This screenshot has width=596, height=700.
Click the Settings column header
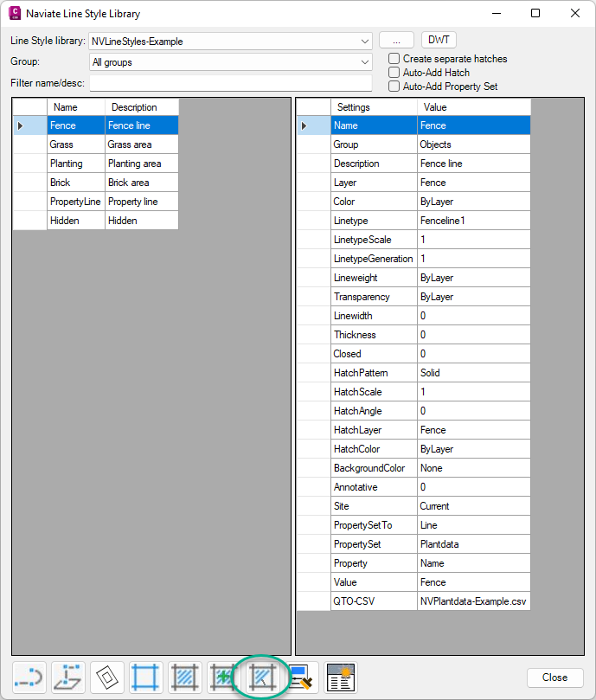[x=374, y=107]
